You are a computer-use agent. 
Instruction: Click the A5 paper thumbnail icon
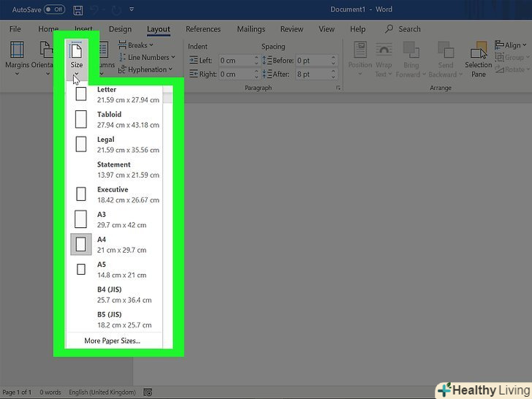(x=80, y=270)
